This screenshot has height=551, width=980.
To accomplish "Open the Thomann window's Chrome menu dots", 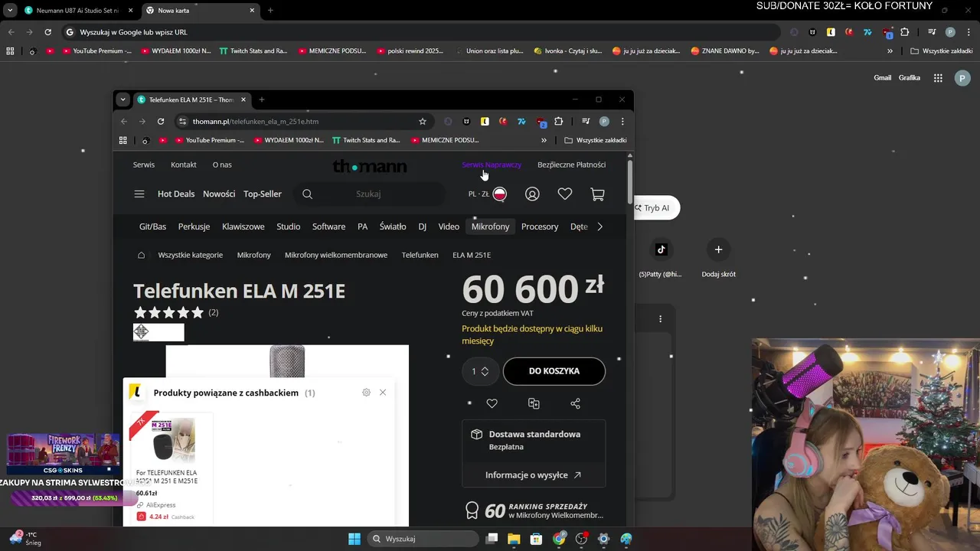I will click(622, 122).
